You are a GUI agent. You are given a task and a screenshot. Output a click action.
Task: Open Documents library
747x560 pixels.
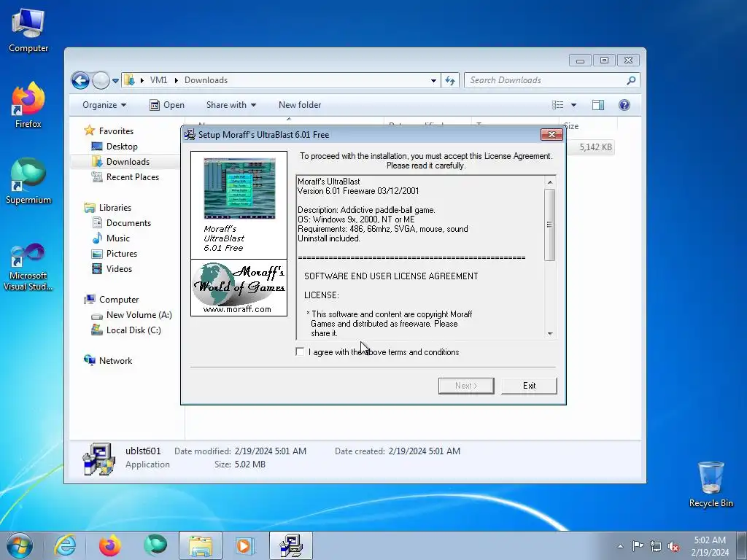point(121,223)
